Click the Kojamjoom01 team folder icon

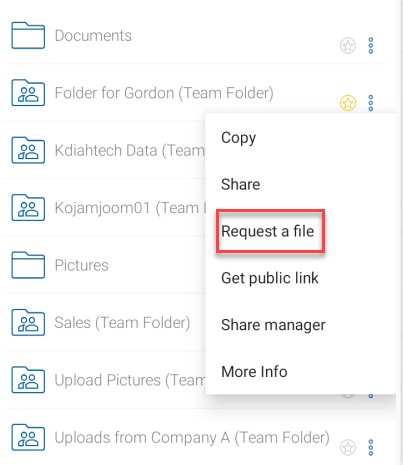click(x=28, y=208)
